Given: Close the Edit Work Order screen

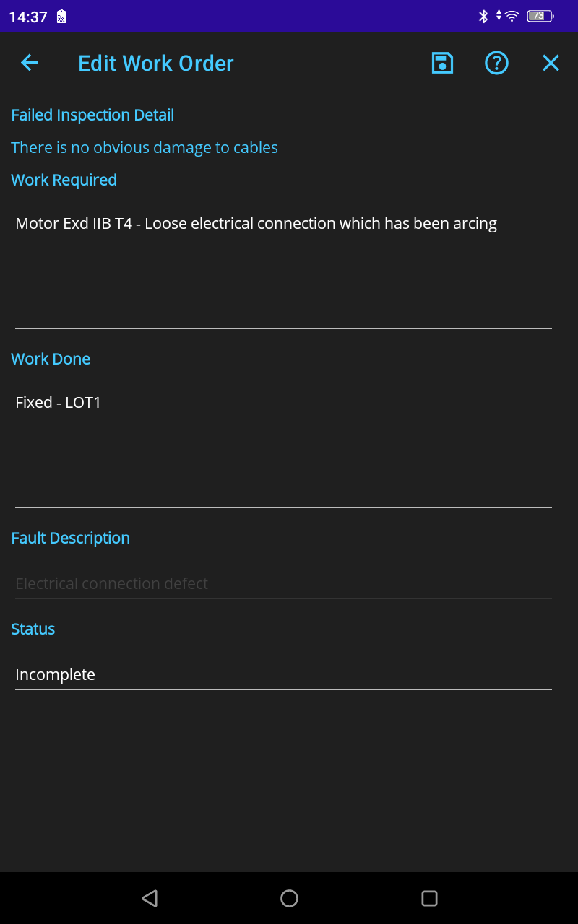Looking at the screenshot, I should point(551,63).
